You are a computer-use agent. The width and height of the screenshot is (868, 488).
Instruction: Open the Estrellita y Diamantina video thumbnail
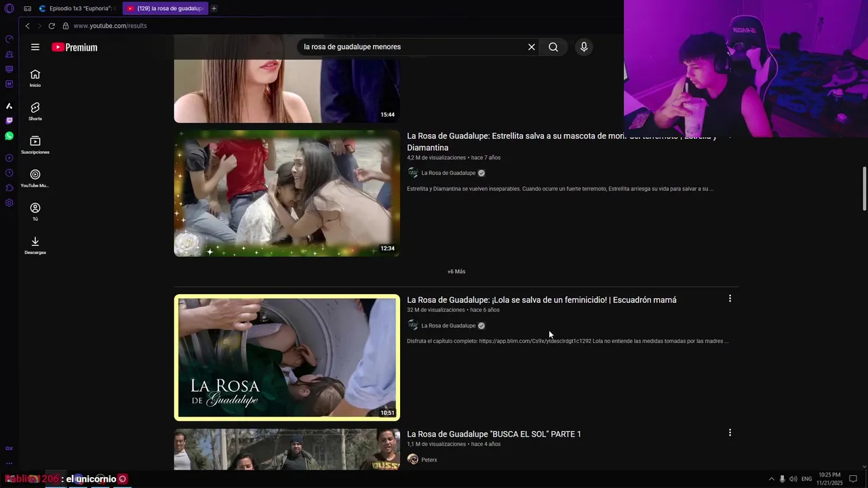287,193
